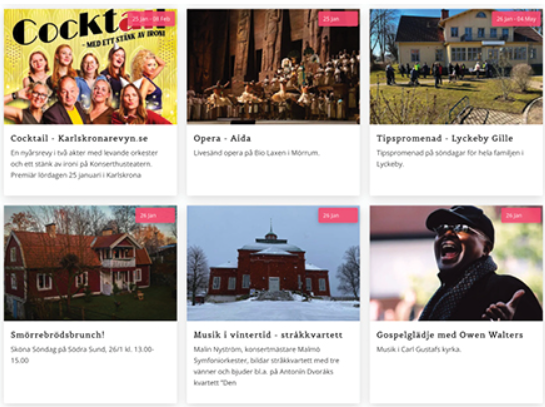Click the Malin Nyström string quartet description
The height and width of the screenshot is (407, 545).
point(266,366)
